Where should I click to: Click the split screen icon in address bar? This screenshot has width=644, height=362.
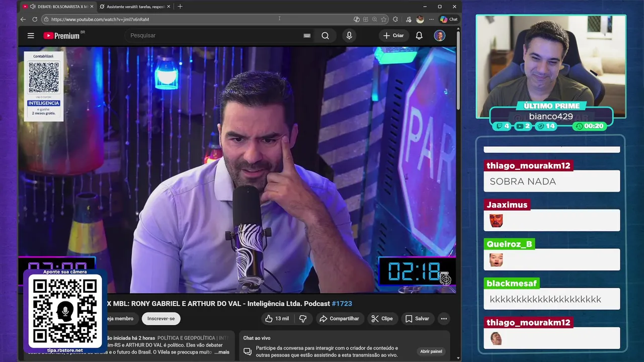click(365, 19)
